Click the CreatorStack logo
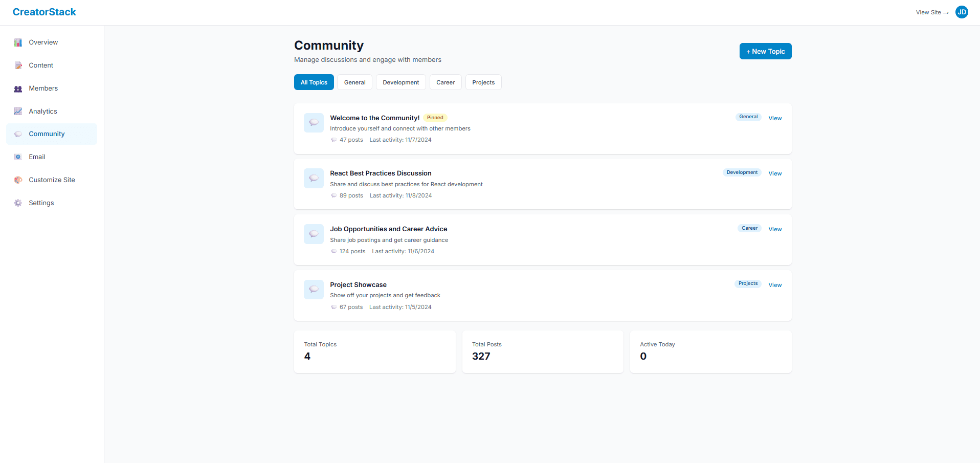 44,12
